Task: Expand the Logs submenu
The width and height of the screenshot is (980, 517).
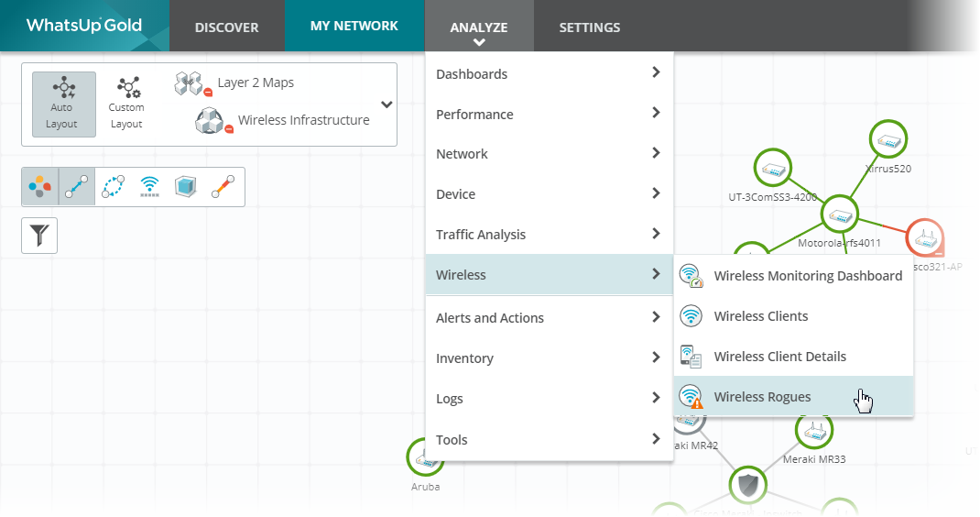Action: (x=549, y=398)
